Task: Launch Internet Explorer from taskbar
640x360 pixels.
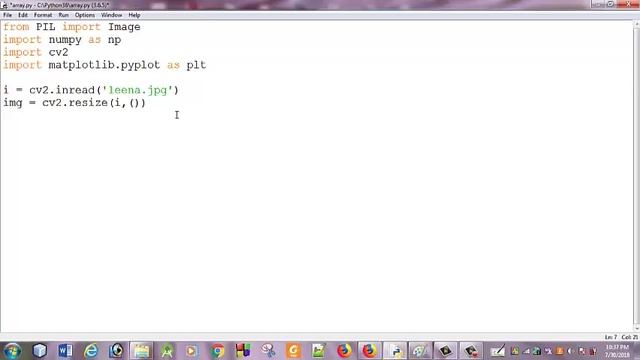Action: tap(91, 351)
